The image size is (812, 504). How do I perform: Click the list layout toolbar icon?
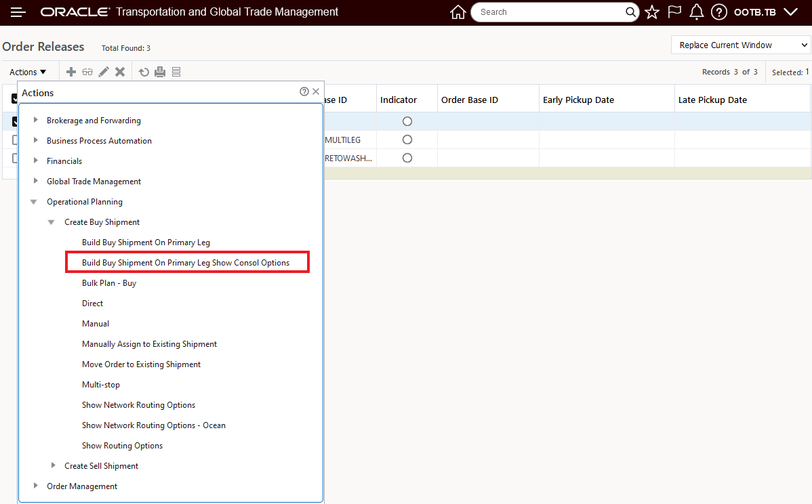[x=176, y=72]
